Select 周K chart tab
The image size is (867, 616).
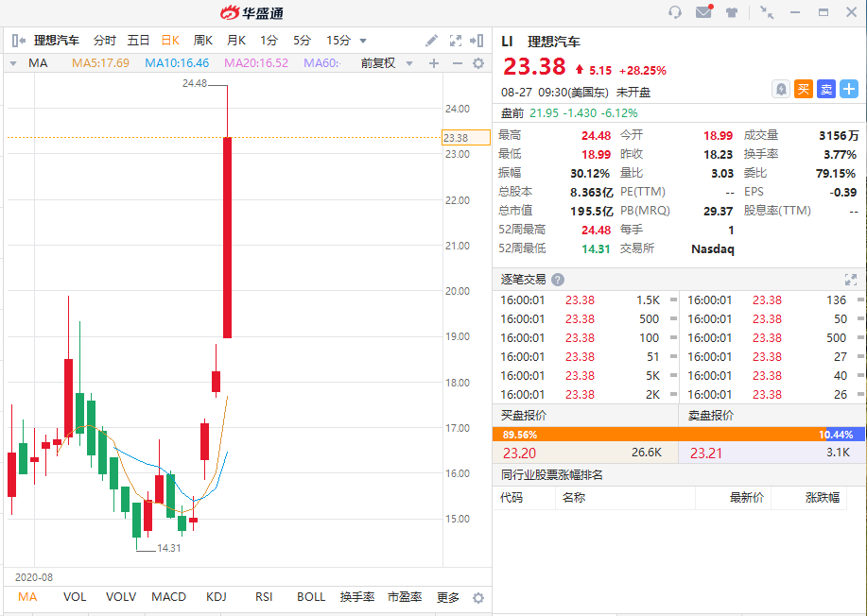pyautogui.click(x=203, y=41)
